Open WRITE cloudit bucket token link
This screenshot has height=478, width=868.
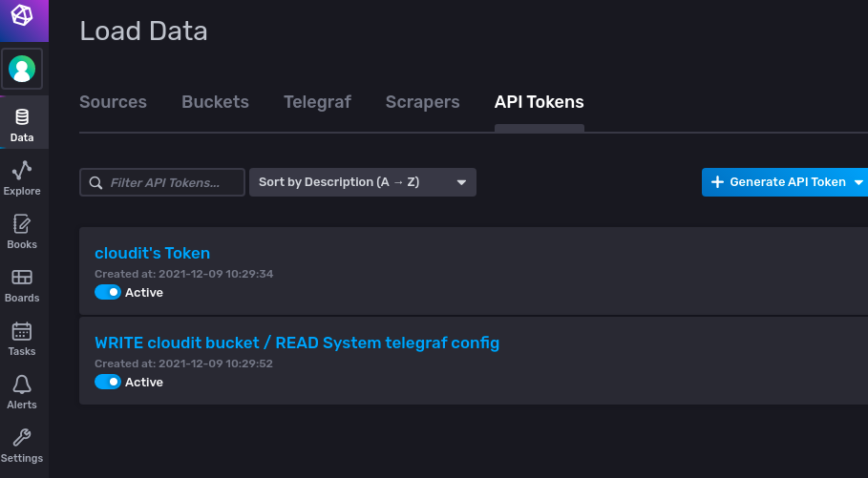pos(296,343)
